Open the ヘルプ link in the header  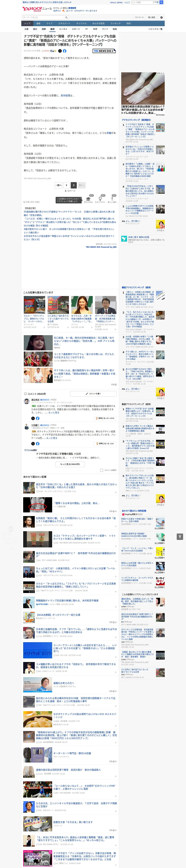[x=127, y=2]
